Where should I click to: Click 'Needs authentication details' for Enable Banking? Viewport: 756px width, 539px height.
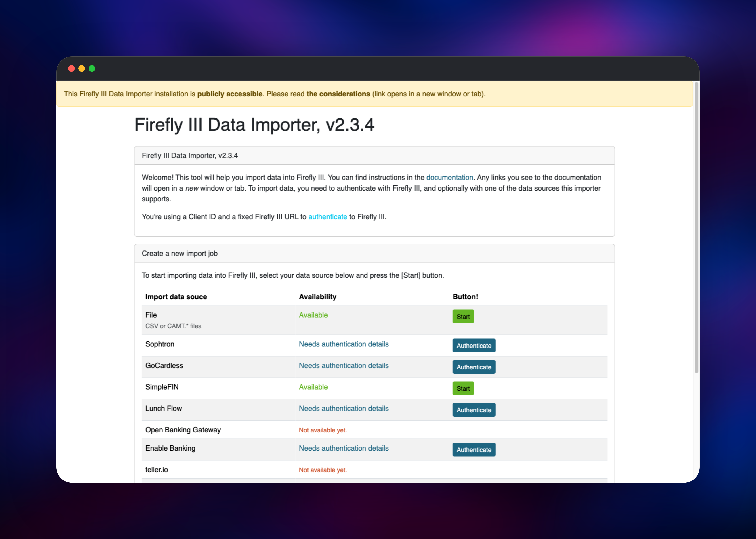[344, 448]
